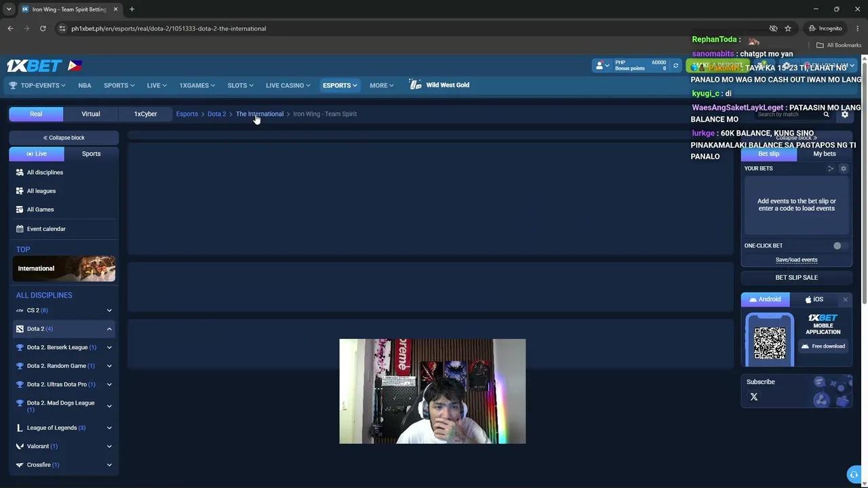Click the arrow icon in Your Bets

(x=831, y=169)
